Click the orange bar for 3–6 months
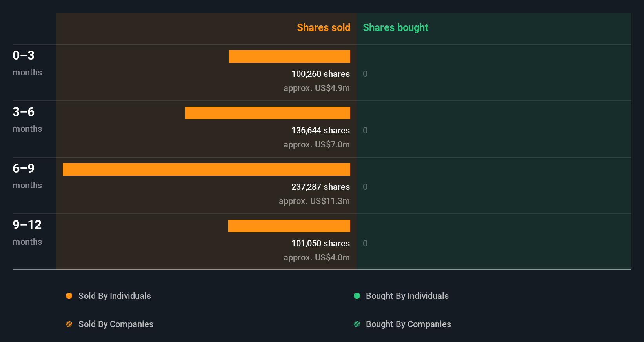 coord(267,113)
